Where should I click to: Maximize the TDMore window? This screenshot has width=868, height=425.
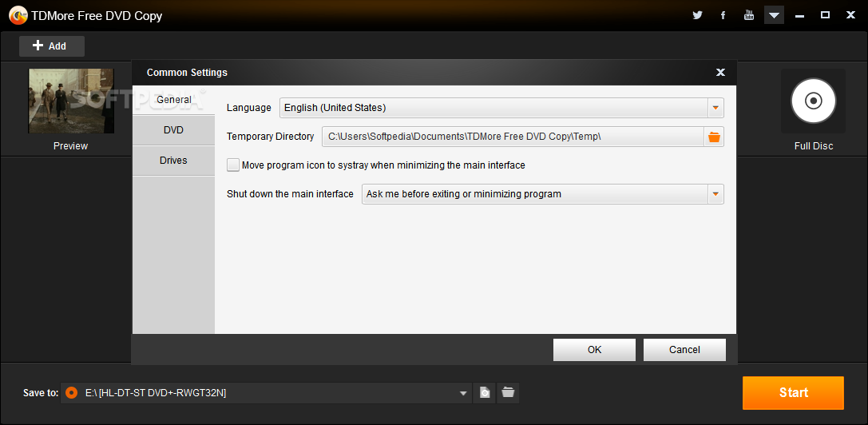pos(825,15)
